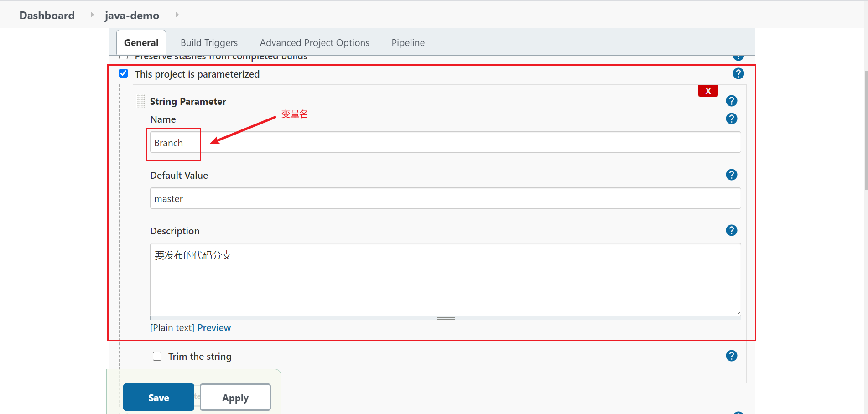868x414 pixels.
Task: Open the Preview link for description
Action: [x=214, y=328]
